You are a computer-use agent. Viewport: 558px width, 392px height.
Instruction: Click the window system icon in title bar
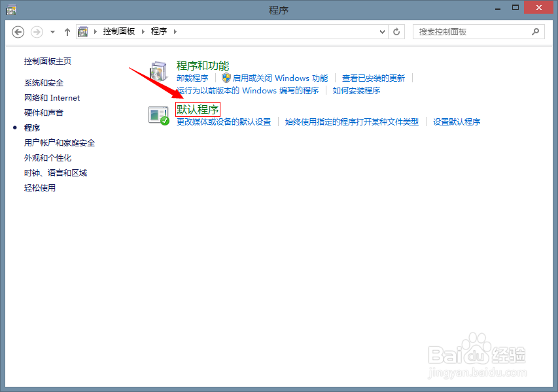11,10
